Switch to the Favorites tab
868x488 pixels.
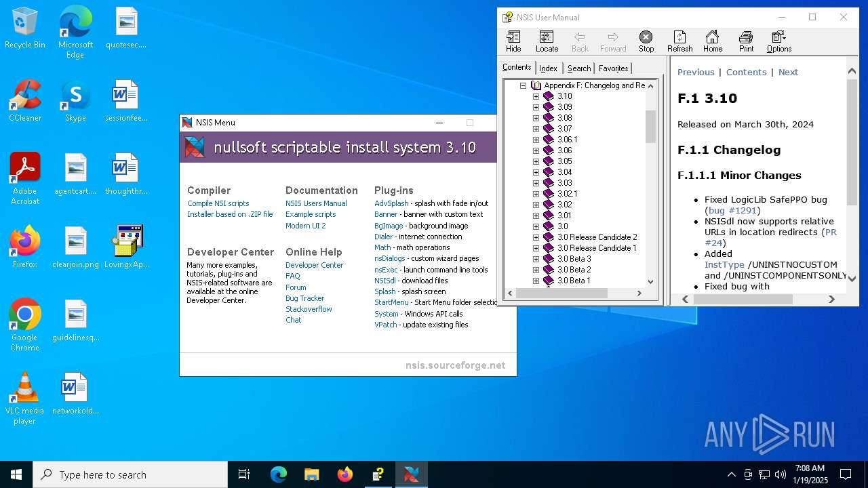coord(614,68)
